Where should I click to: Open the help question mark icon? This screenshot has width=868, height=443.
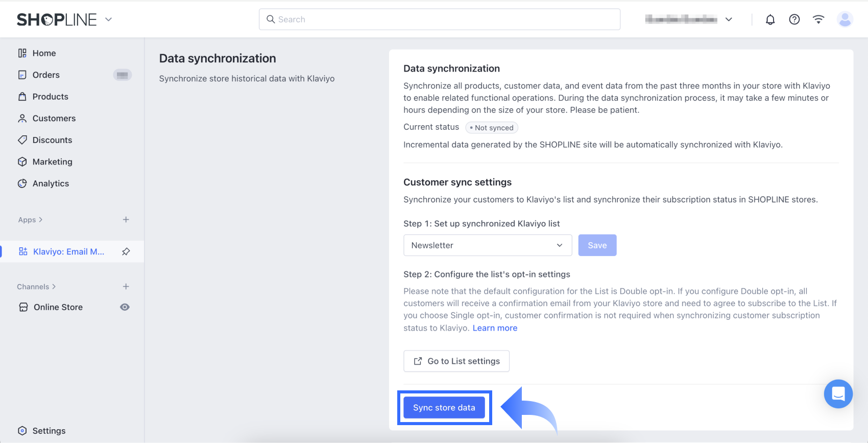[x=794, y=19]
